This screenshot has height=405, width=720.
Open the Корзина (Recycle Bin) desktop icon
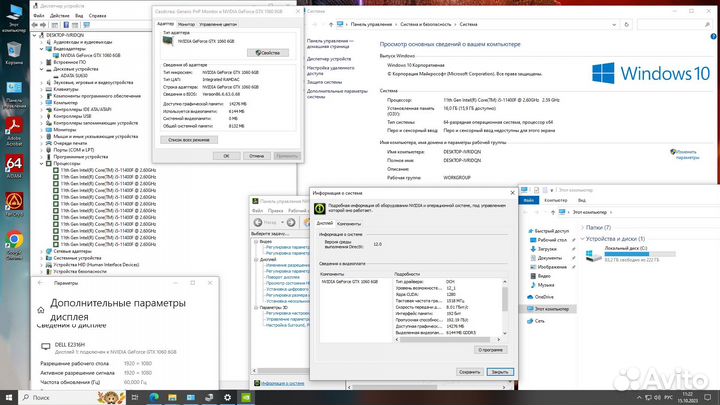point(14,53)
